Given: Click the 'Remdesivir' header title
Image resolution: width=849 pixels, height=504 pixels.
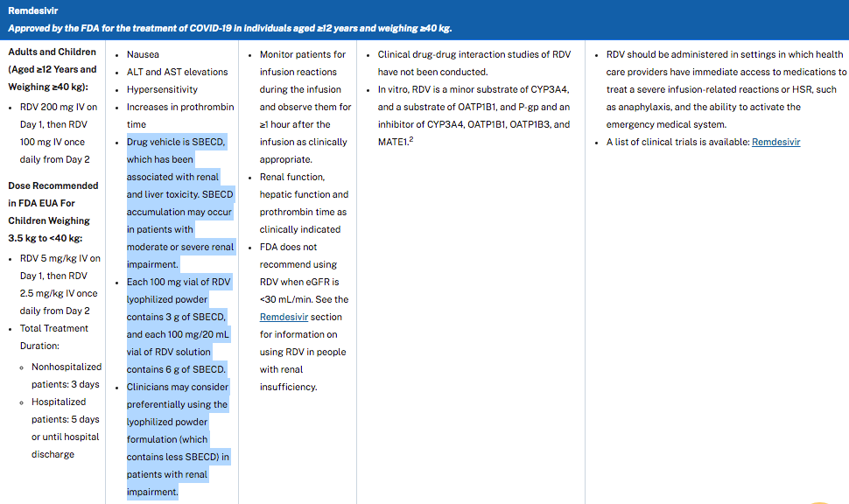Looking at the screenshot, I should [x=33, y=10].
